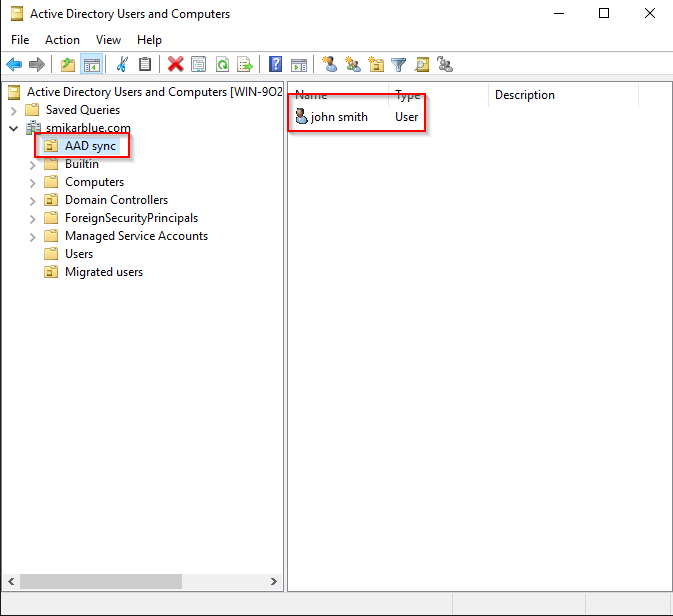Click tree pane scroll left arrow
The image size is (673, 616).
click(x=11, y=581)
